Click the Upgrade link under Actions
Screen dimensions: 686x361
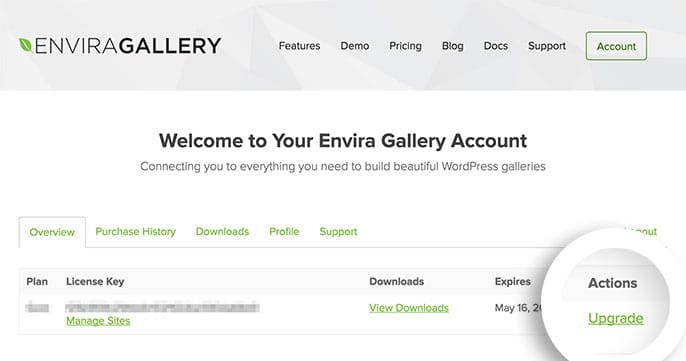pyautogui.click(x=616, y=318)
